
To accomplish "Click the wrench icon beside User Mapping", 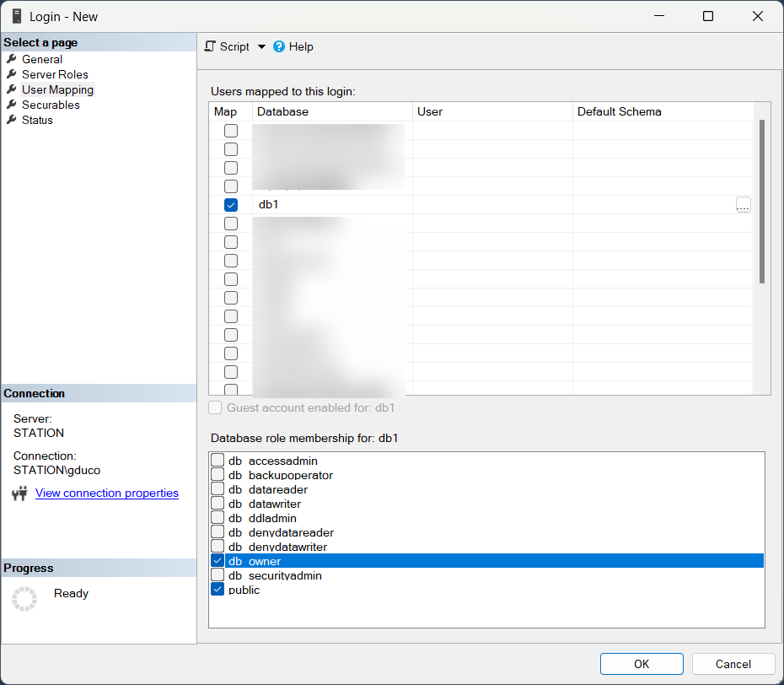I will tap(12, 89).
